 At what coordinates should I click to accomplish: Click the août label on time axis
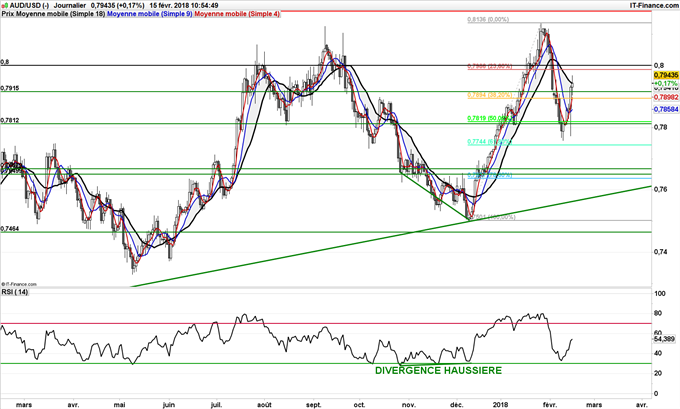265,405
